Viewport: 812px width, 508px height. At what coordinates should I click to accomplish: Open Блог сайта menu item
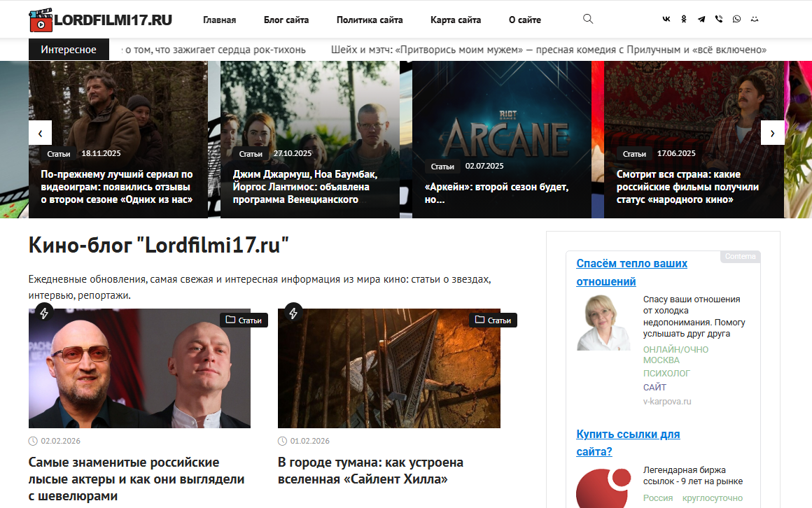[286, 20]
